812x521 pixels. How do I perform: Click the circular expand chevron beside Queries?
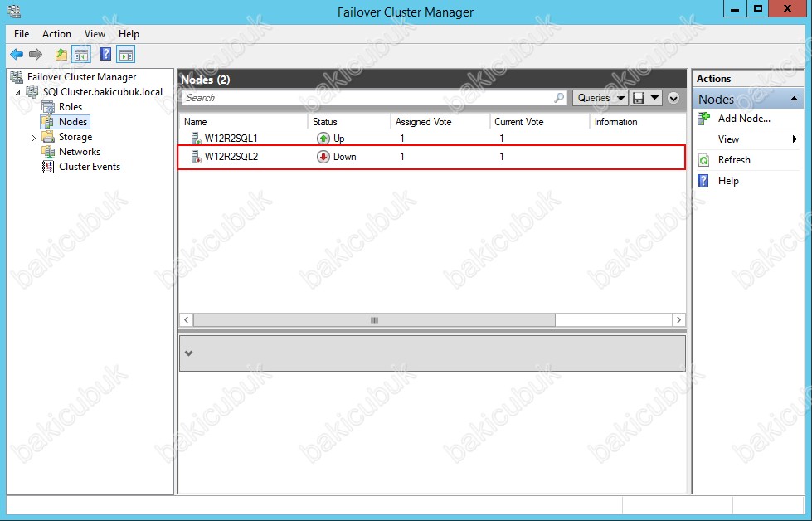coord(673,97)
